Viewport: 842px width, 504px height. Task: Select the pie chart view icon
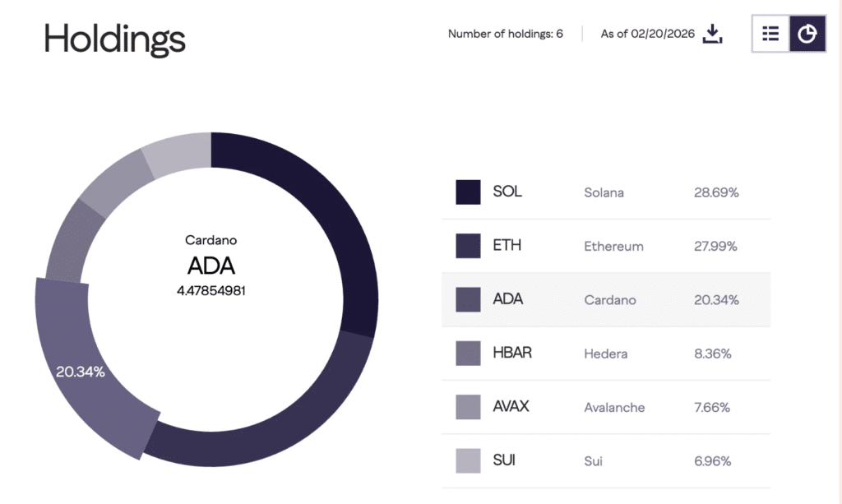(807, 34)
